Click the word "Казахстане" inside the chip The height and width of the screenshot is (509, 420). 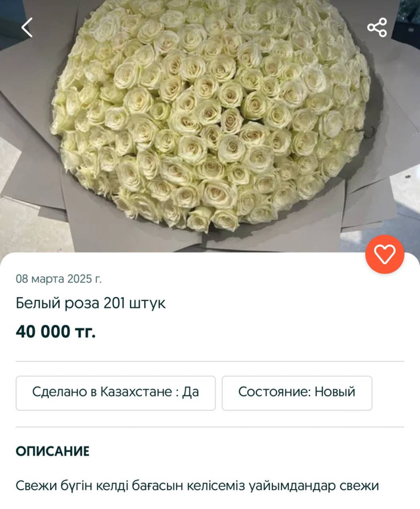point(136,392)
